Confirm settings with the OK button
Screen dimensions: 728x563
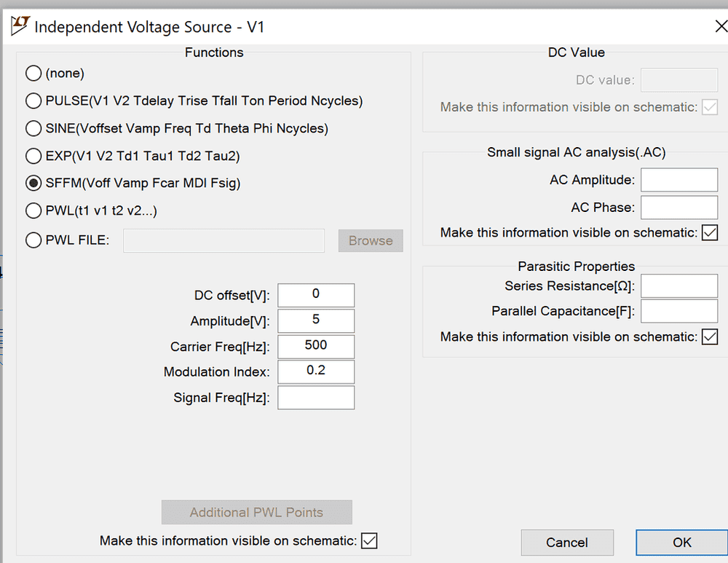click(x=681, y=542)
